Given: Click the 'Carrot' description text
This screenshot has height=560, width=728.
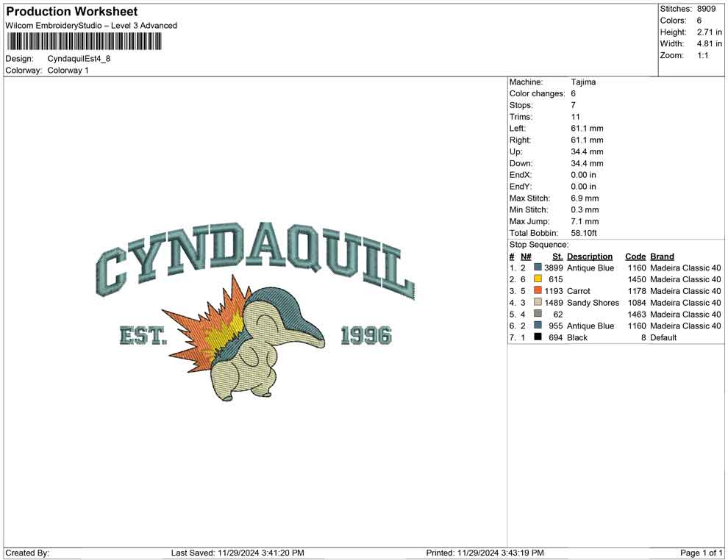Looking at the screenshot, I should coord(579,291).
